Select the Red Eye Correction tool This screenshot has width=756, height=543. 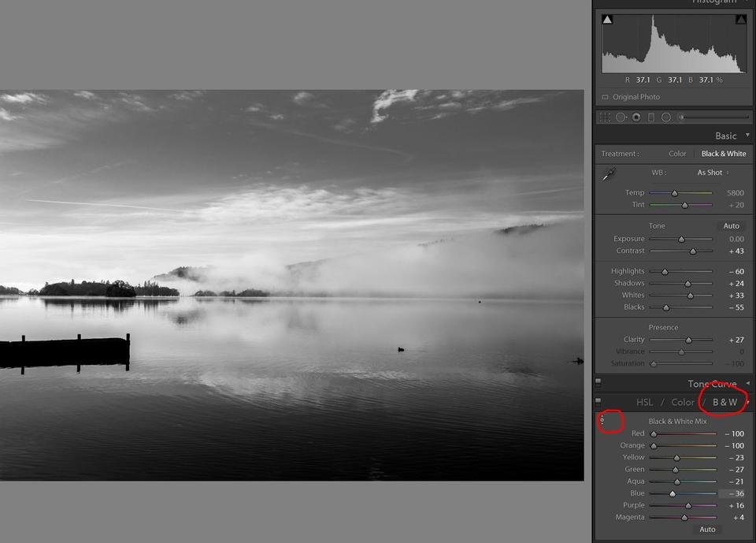pyautogui.click(x=636, y=117)
